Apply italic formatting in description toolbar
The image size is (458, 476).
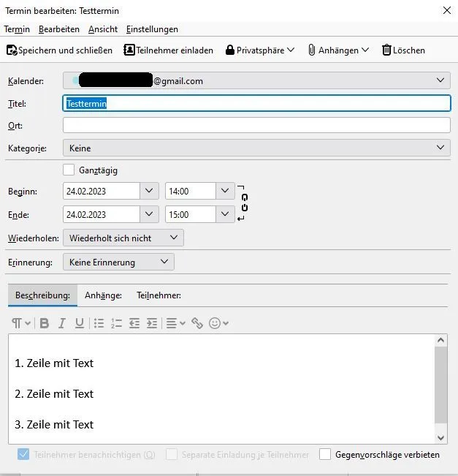click(62, 323)
